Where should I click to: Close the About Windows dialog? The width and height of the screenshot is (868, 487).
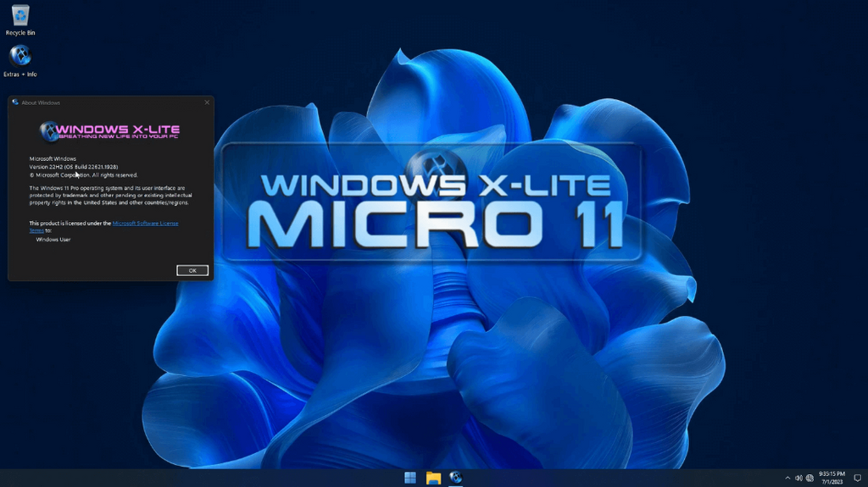[207, 102]
